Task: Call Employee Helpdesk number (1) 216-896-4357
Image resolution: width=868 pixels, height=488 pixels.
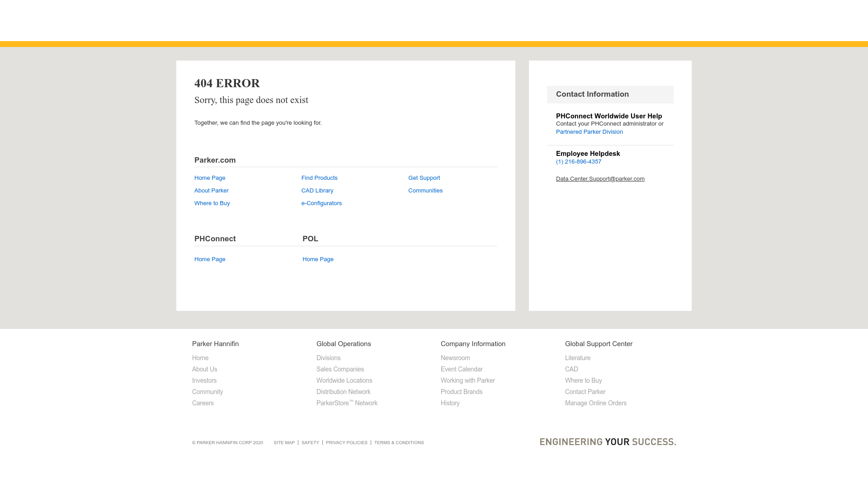Action: [579, 162]
